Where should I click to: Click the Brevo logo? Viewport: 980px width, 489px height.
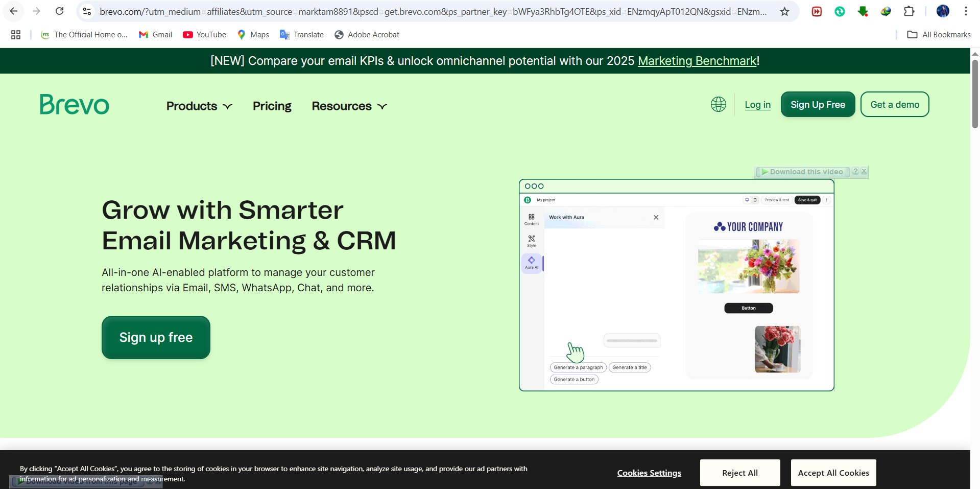tap(75, 105)
